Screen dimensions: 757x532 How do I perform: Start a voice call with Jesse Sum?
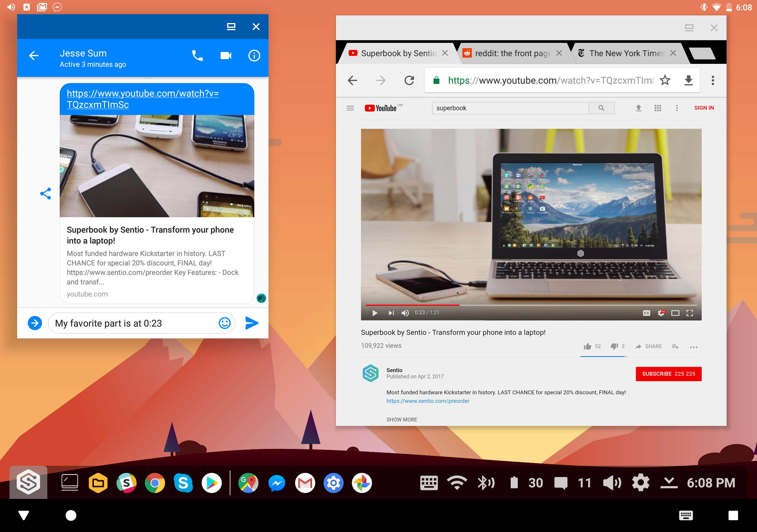pos(197,56)
